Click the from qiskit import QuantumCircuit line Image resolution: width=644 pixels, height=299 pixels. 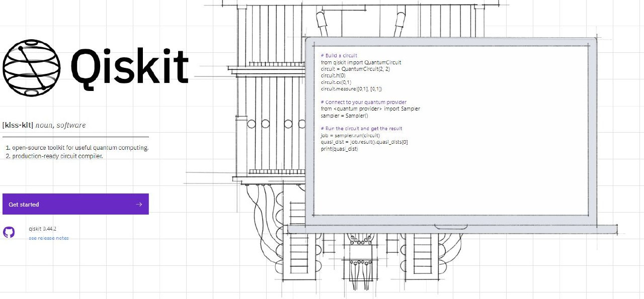pyautogui.click(x=361, y=62)
